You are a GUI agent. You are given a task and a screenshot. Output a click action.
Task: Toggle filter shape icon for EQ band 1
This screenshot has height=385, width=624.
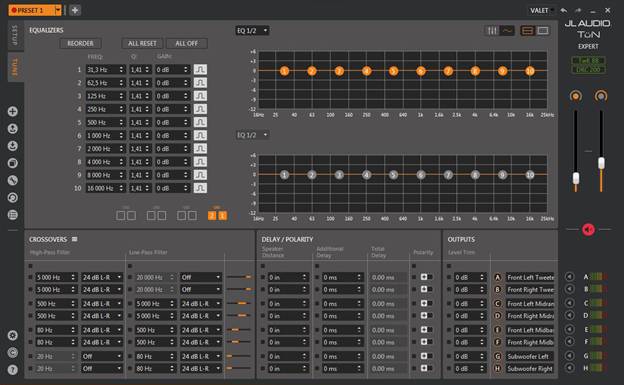200,70
